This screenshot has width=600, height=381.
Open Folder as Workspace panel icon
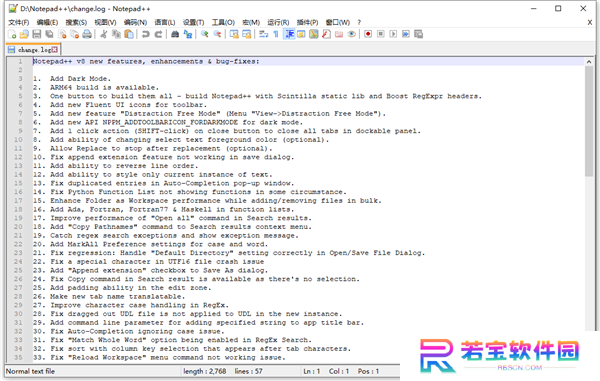click(x=339, y=34)
